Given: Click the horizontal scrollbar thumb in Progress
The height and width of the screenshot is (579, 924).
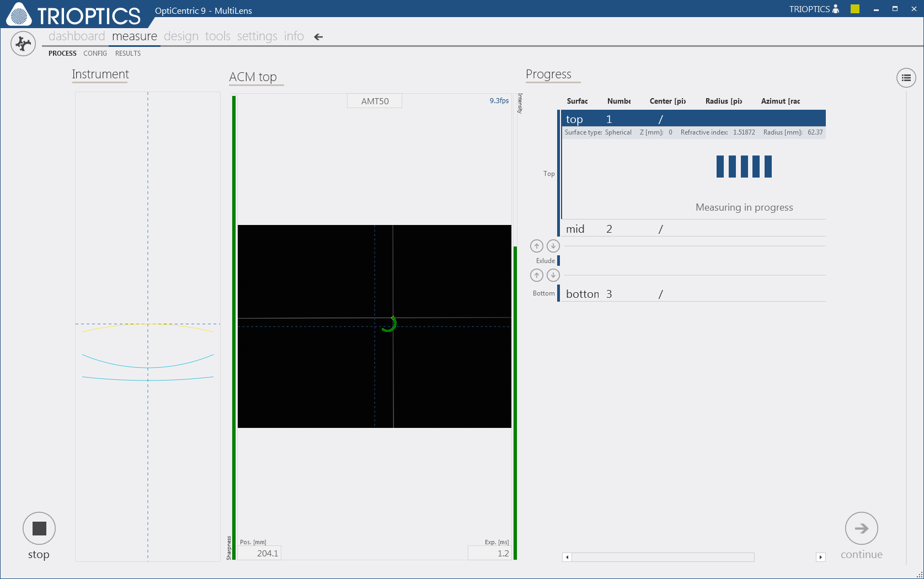Looking at the screenshot, I should pyautogui.click(x=663, y=557).
